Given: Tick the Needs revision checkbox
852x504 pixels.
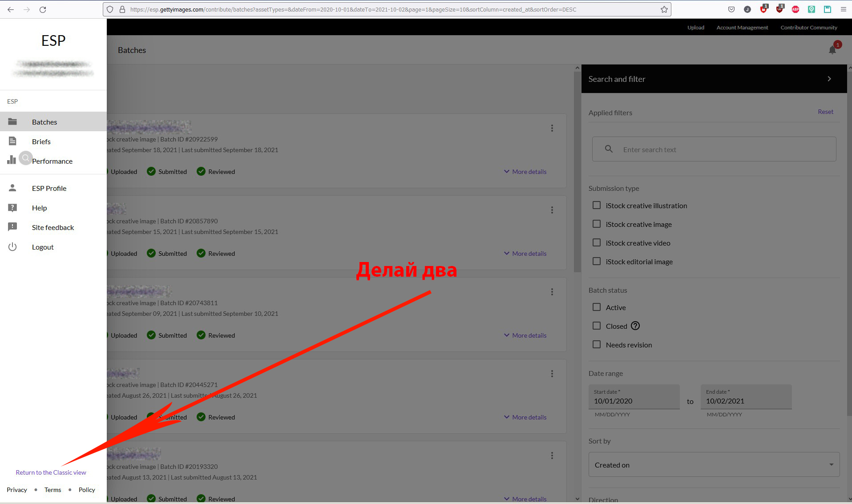Looking at the screenshot, I should pyautogui.click(x=597, y=345).
